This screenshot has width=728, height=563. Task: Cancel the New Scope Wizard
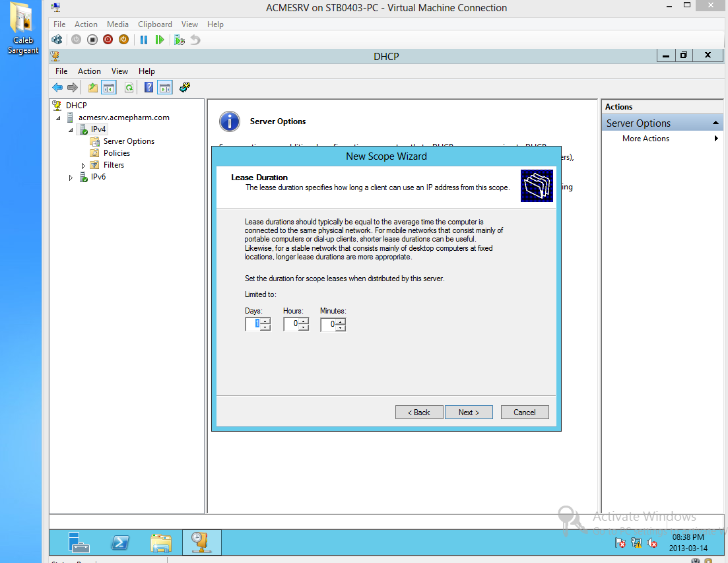click(x=525, y=412)
